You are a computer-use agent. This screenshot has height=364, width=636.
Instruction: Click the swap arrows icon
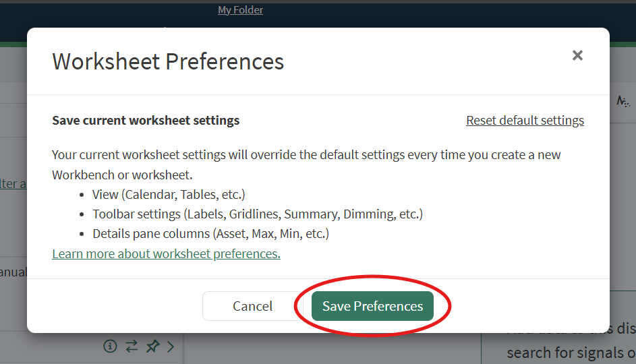click(132, 346)
